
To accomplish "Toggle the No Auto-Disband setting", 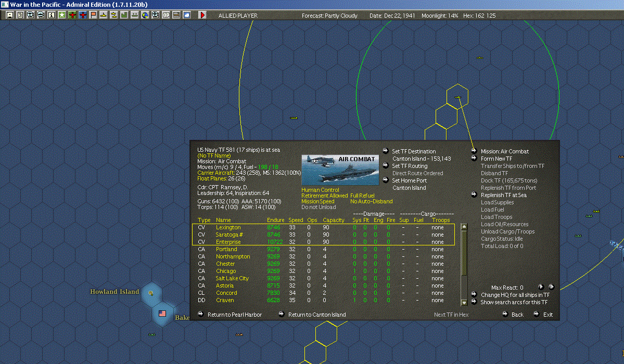I will point(371,201).
